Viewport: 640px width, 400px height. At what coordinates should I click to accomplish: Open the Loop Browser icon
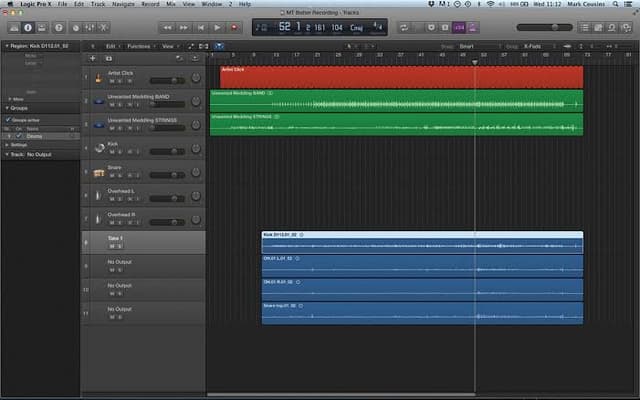click(612, 28)
